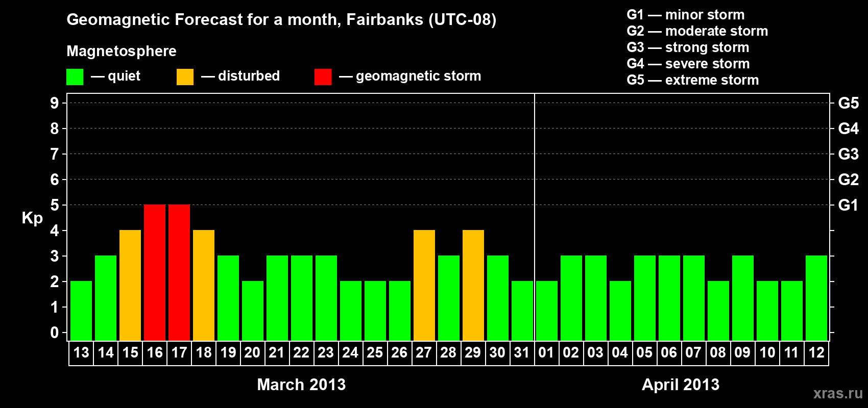Click the Magnetosphere heading

tap(122, 52)
